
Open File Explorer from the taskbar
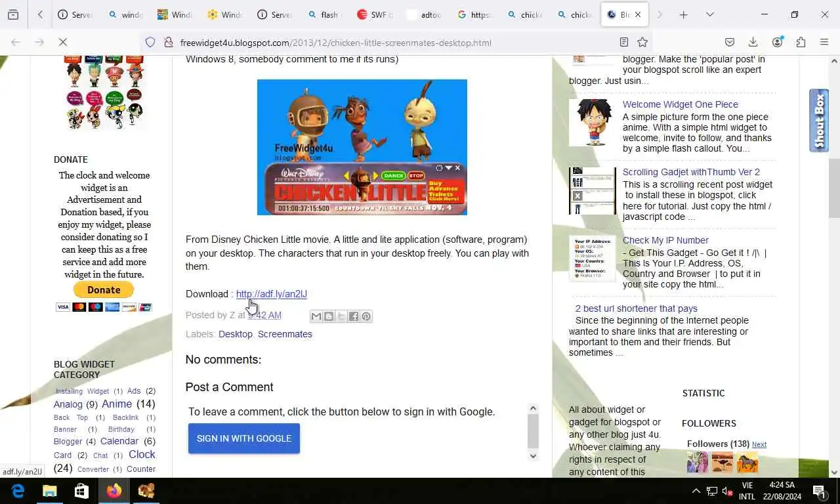pyautogui.click(x=50, y=491)
